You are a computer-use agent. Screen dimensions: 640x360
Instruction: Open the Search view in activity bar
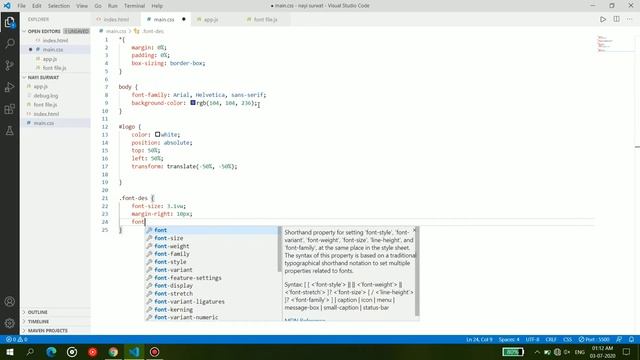[x=9, y=43]
